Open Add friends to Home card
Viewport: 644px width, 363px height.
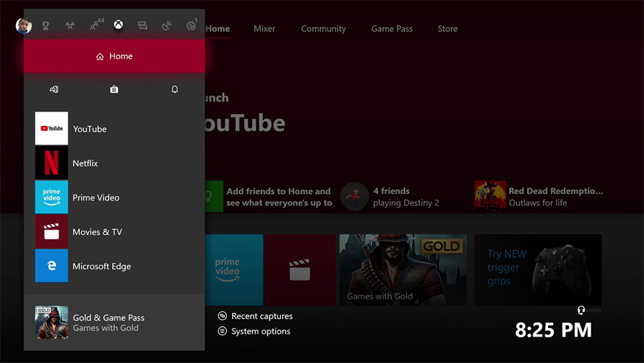269,197
